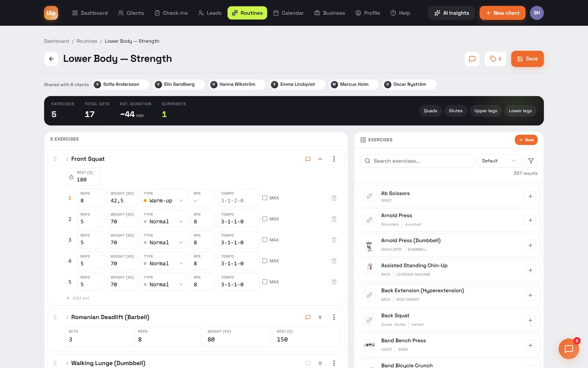Check MAX for Front Squat set 3
The width and height of the screenshot is (588, 368).
tap(265, 240)
